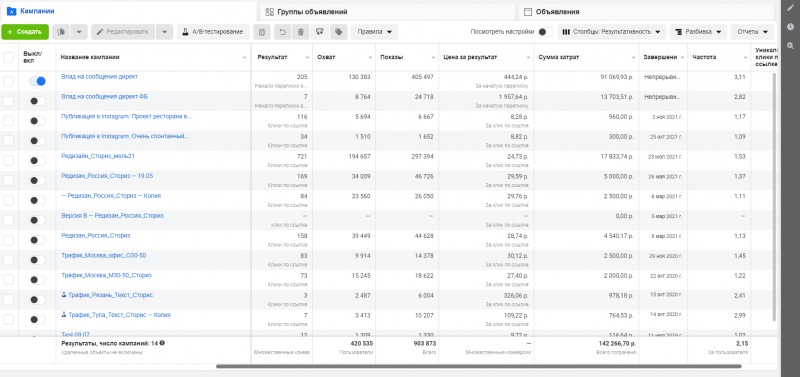Open the '— Редизан_Россия_Сториз — Копия' campaign link
800x377 pixels.
tap(111, 195)
